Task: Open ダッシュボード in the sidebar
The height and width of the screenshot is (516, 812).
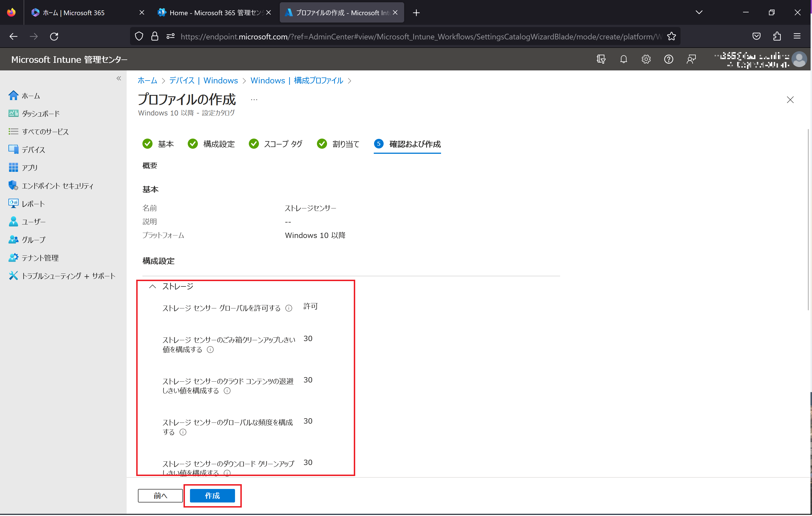Action: tap(34, 114)
